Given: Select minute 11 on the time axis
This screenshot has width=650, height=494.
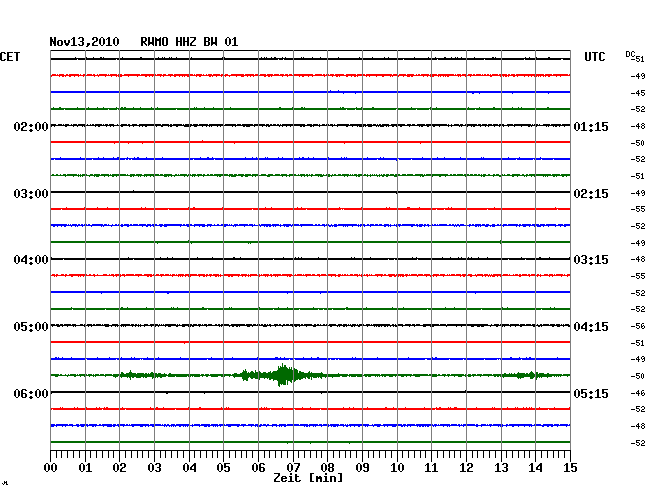Looking at the screenshot, I should 431,467.
